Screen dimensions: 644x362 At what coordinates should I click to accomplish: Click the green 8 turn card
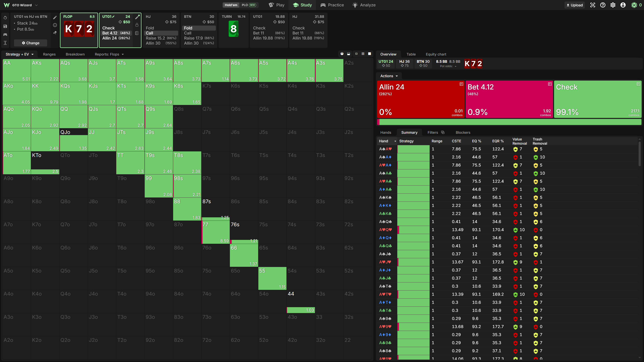pyautogui.click(x=233, y=29)
